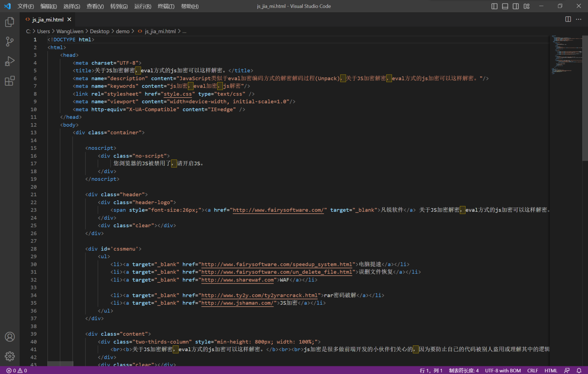This screenshot has height=374, width=588.
Task: Click the feedback icon in status bar
Action: pos(567,370)
